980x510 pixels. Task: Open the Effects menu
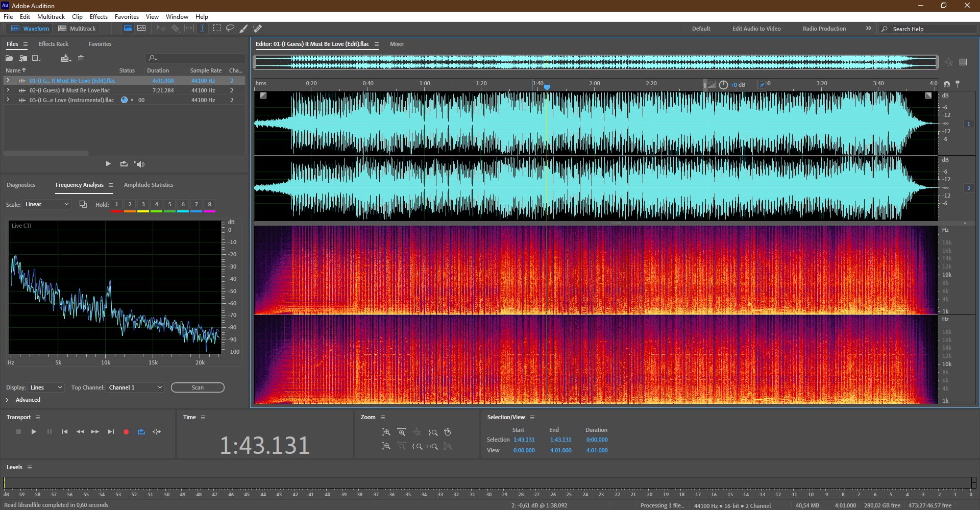tap(99, 17)
